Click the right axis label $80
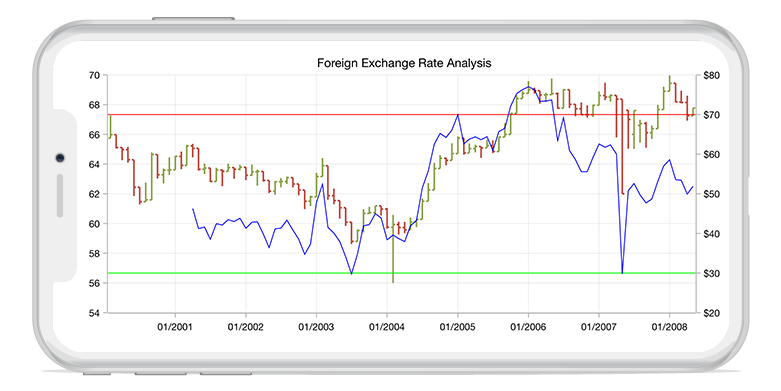Screen dimensions: 781x391 click(x=711, y=75)
